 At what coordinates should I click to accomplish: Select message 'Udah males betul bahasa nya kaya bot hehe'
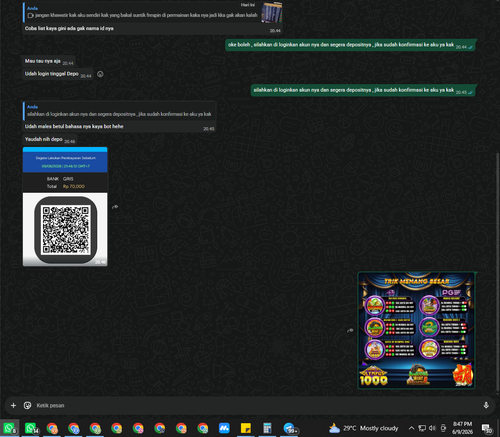(x=74, y=126)
